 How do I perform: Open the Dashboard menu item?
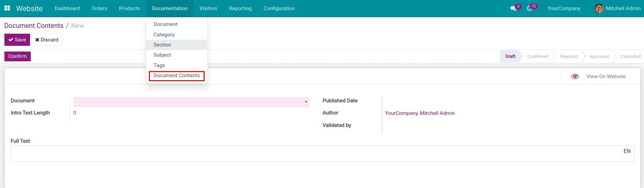click(67, 8)
